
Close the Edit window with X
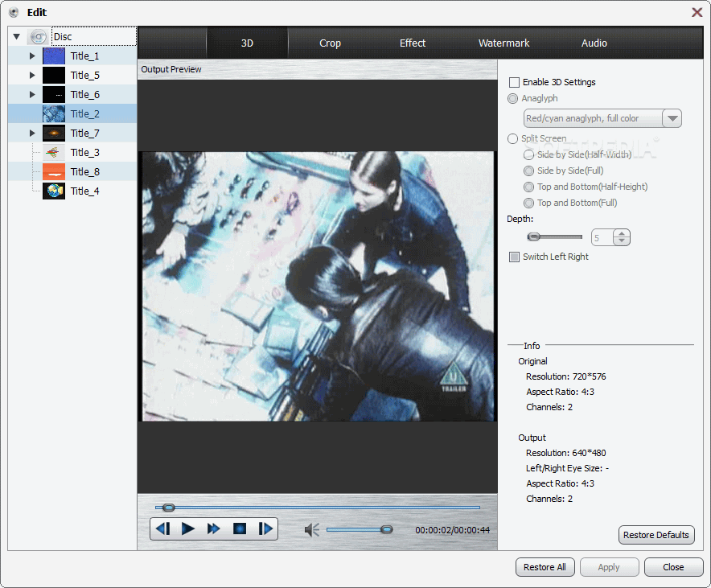click(x=697, y=12)
